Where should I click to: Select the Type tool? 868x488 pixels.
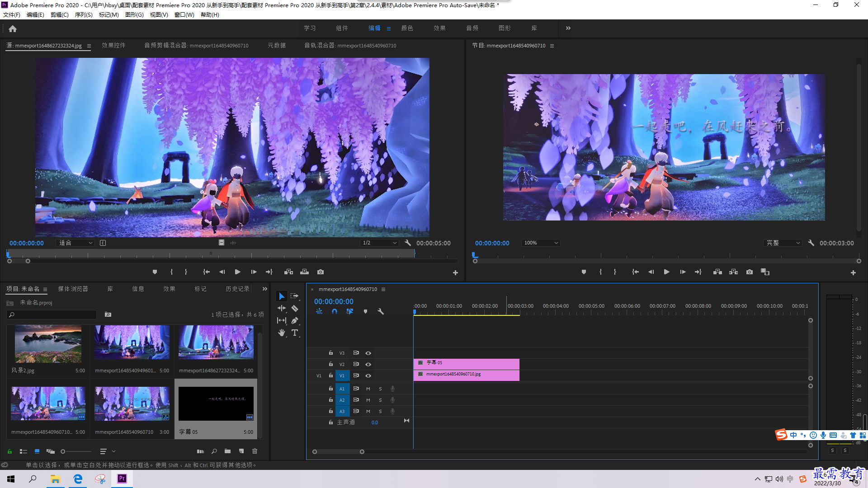point(295,333)
